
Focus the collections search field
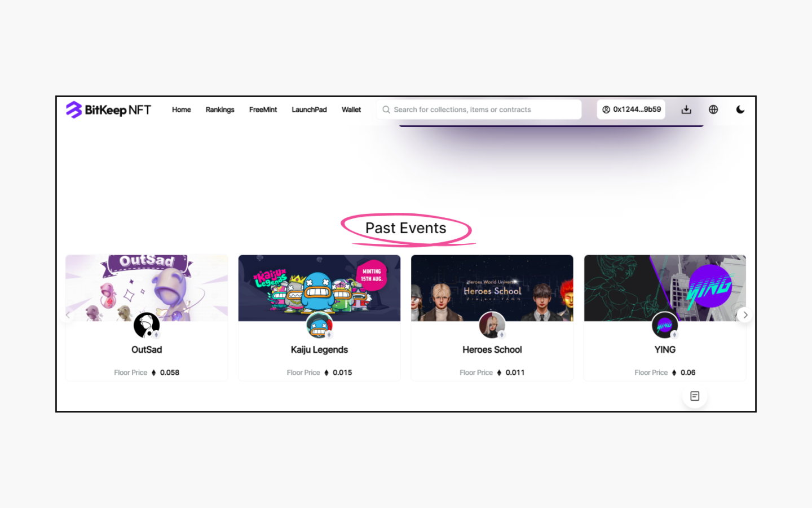pyautogui.click(x=479, y=110)
